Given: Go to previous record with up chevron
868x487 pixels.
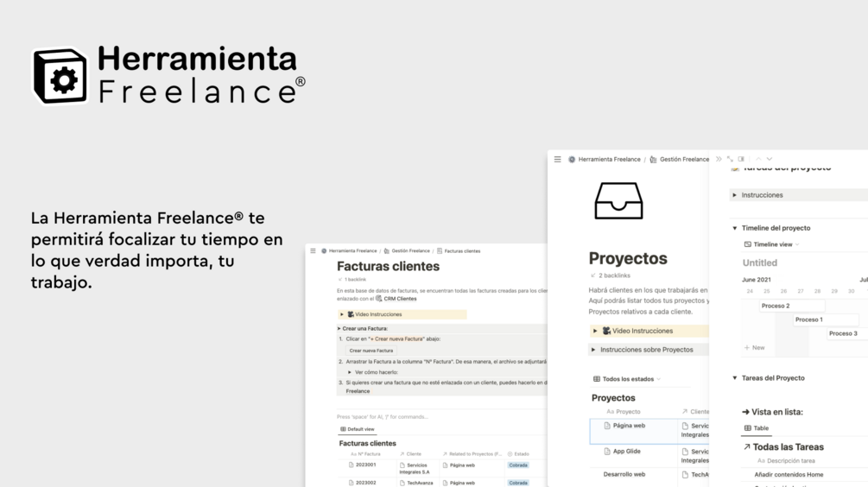Looking at the screenshot, I should 758,159.
